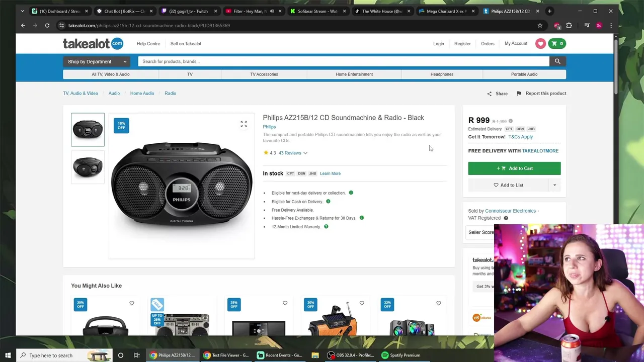
Task: Open Sell on Takealot link
Action: (186, 44)
